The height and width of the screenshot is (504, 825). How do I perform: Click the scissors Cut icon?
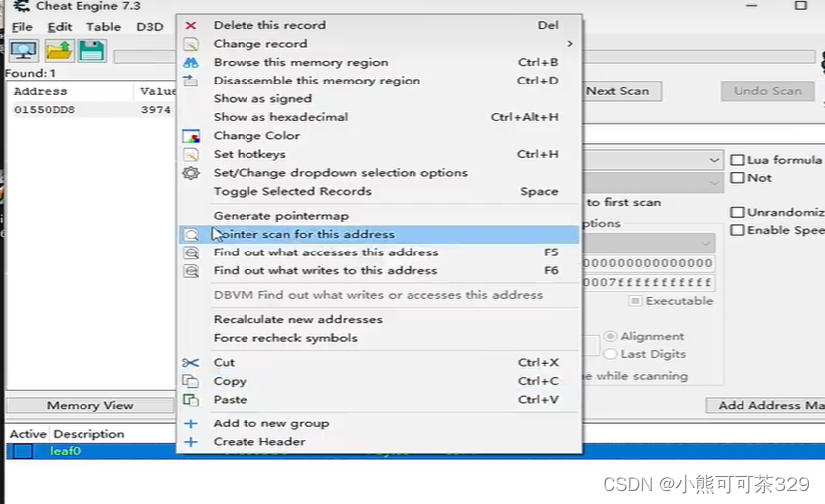coord(190,363)
